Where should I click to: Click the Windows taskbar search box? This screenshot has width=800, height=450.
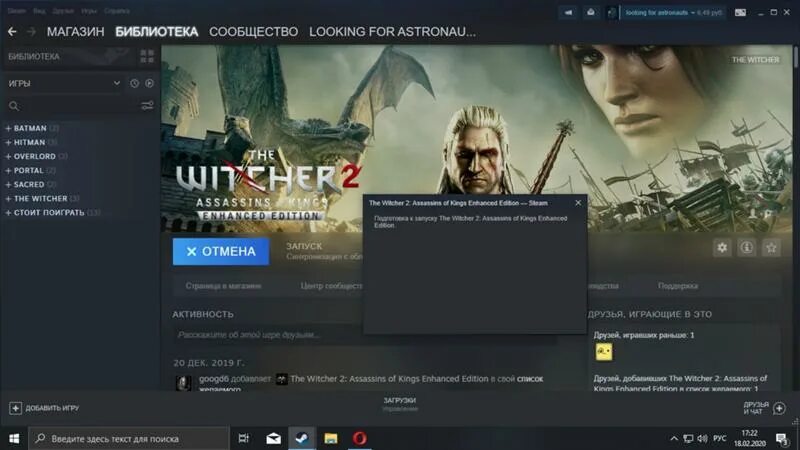pyautogui.click(x=129, y=439)
